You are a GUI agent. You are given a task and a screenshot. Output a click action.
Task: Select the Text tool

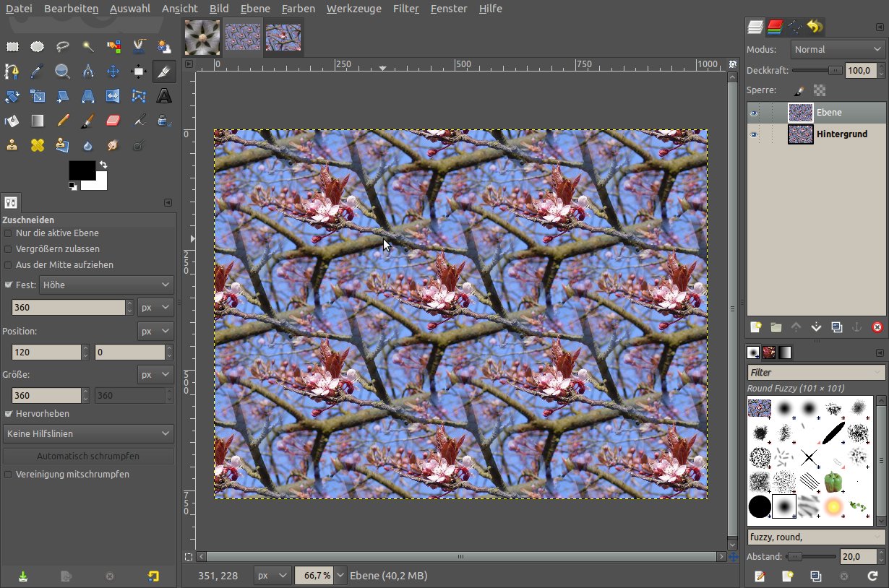click(x=164, y=96)
